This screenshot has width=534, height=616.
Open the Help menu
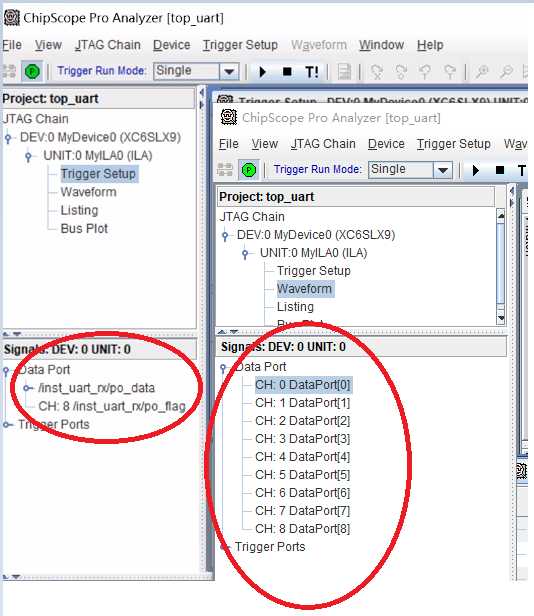(430, 45)
